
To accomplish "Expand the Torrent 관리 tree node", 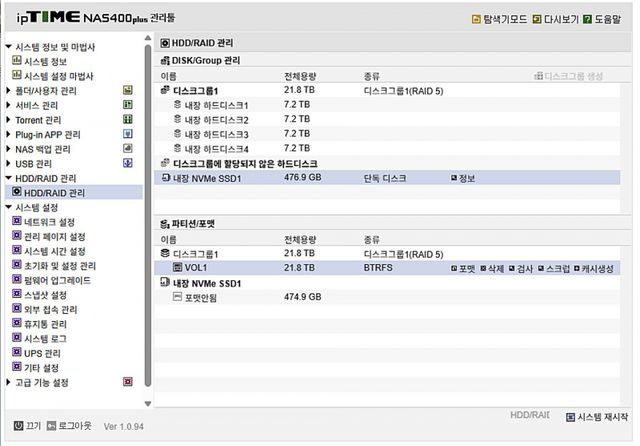I will coord(8,120).
